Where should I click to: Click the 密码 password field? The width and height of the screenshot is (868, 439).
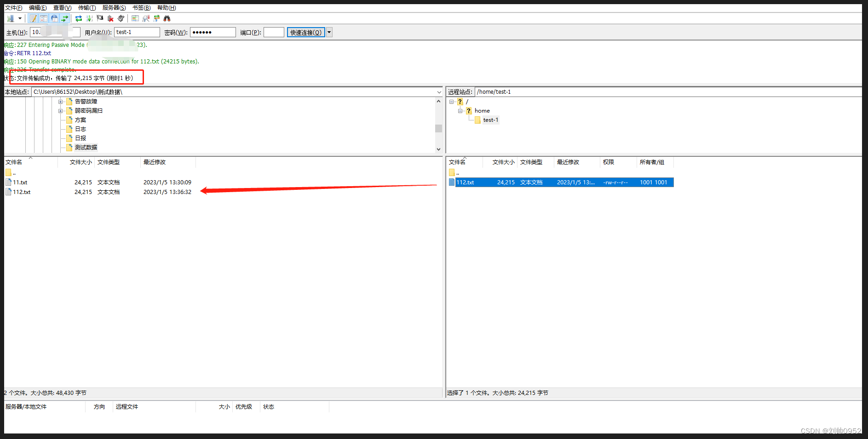click(x=213, y=32)
